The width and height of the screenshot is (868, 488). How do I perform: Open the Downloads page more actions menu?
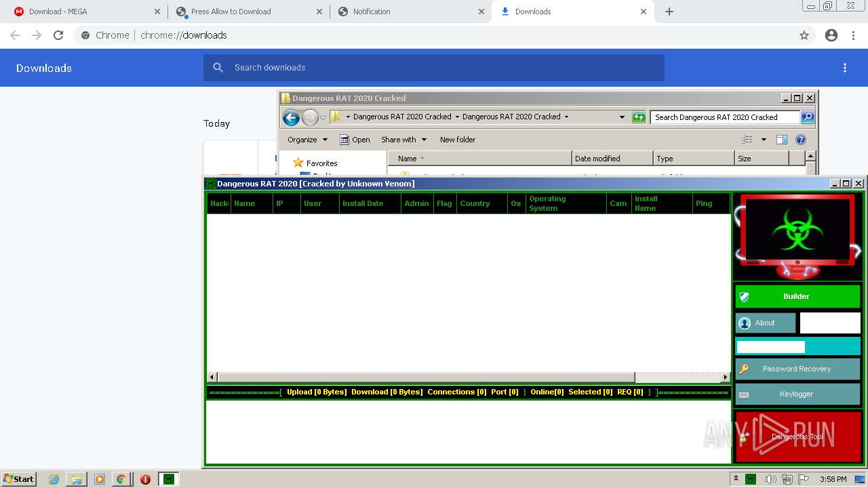tap(845, 68)
